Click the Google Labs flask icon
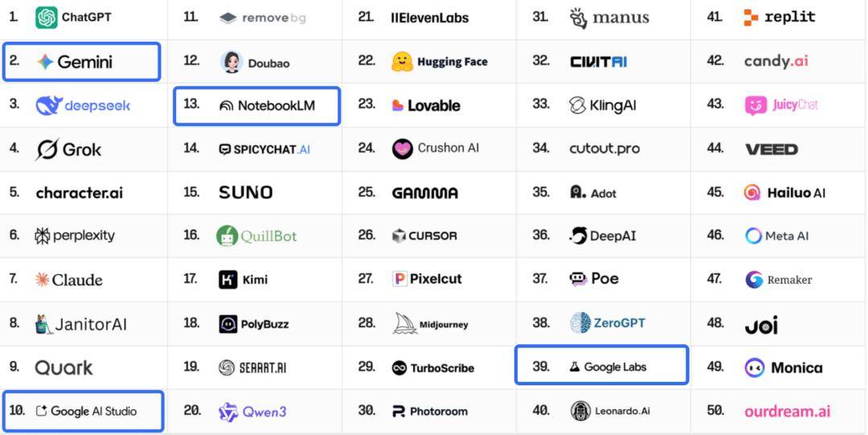This screenshot has height=435, width=868. (574, 367)
